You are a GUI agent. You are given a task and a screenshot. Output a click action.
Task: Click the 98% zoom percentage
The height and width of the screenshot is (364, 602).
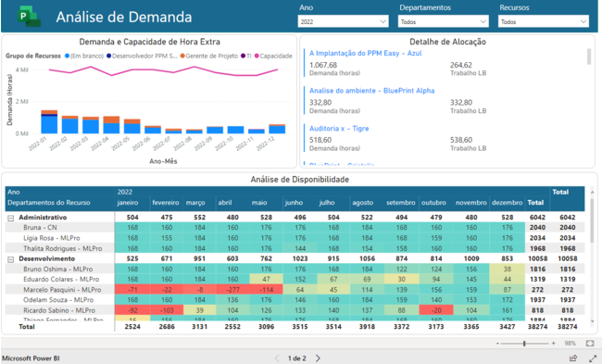pos(571,344)
